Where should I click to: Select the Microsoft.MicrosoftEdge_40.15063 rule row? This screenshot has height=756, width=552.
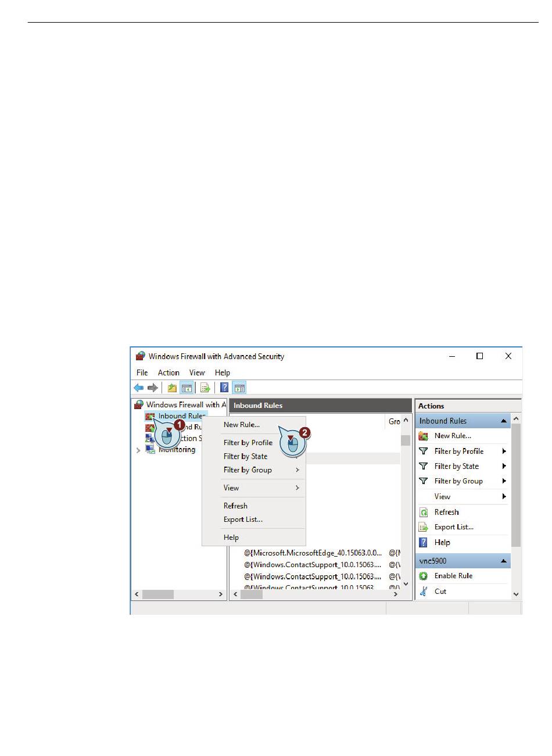314,553
